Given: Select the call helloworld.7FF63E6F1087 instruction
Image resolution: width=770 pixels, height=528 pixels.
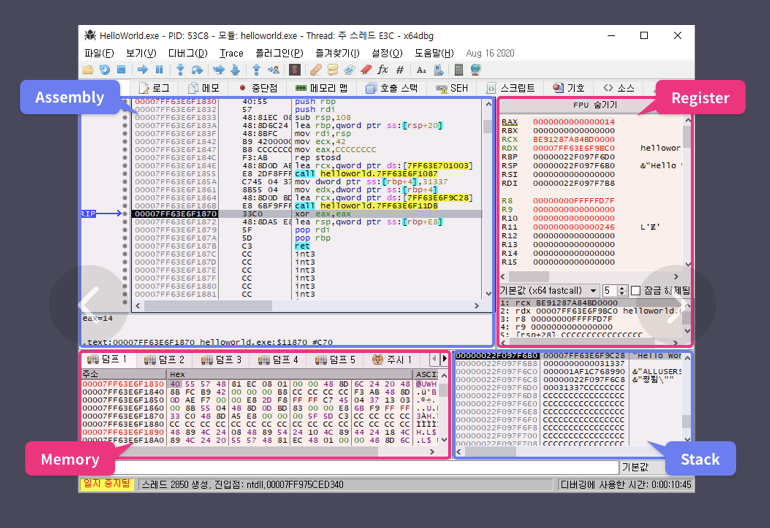Looking at the screenshot, I should pyautogui.click(x=366, y=174).
